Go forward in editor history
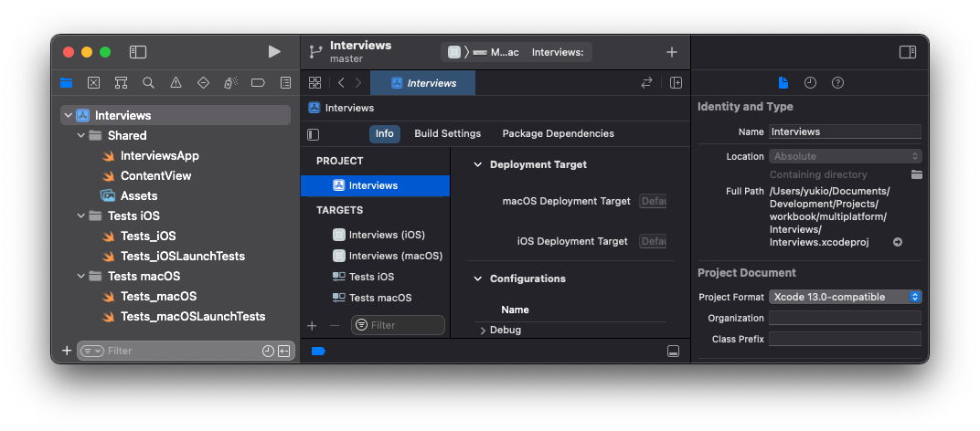The width and height of the screenshot is (980, 431). coord(358,82)
